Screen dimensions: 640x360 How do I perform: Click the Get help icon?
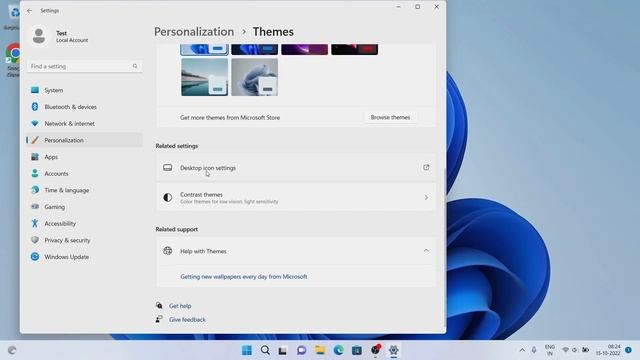click(159, 305)
